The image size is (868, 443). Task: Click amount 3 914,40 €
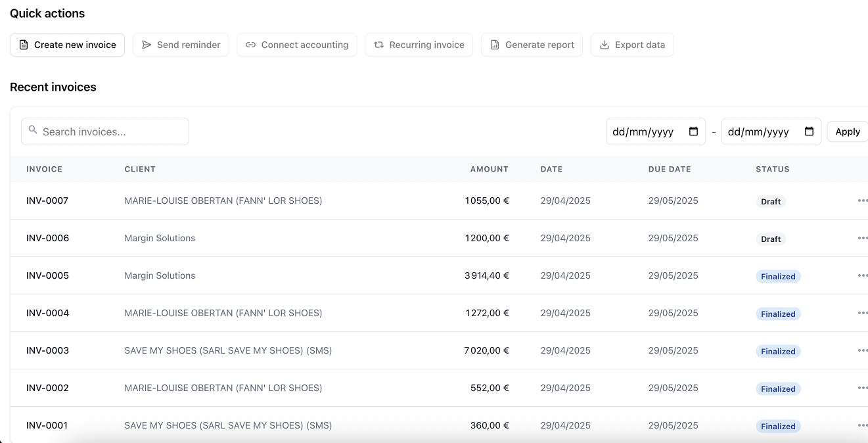pos(487,275)
